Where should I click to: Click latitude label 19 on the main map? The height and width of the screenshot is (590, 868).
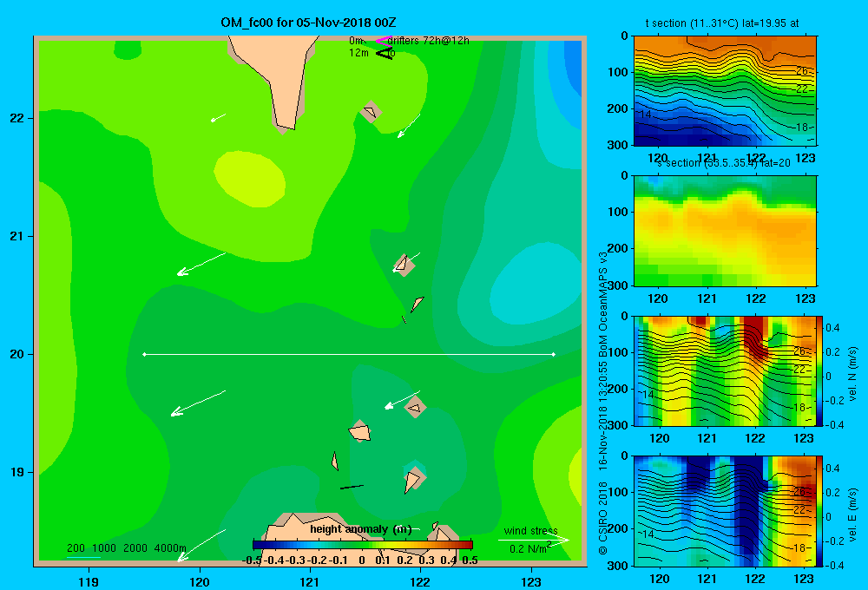tap(16, 472)
